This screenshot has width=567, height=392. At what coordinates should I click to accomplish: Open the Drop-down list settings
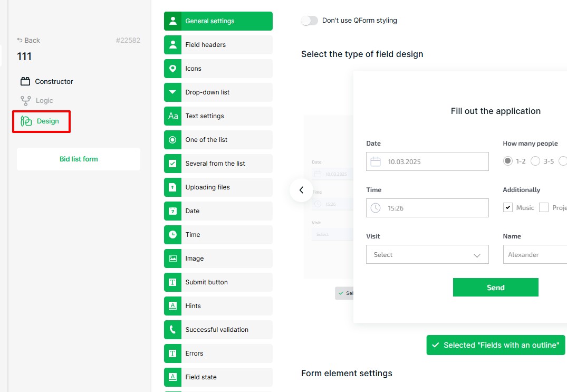(x=218, y=92)
